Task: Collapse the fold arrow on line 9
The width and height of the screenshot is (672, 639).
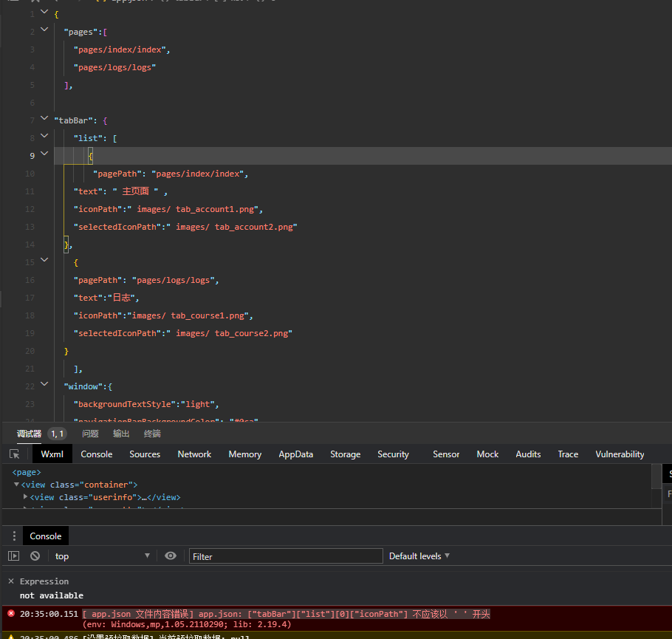Action: 44,154
